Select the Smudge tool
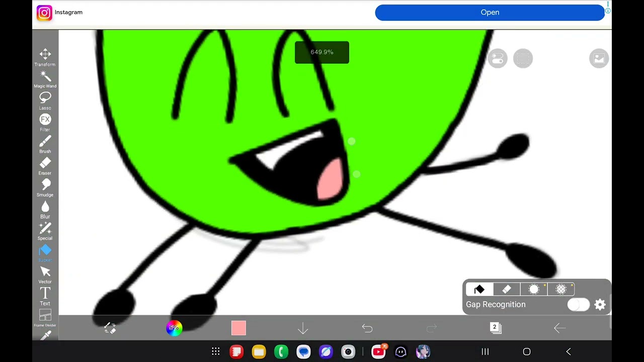 coord(45,188)
